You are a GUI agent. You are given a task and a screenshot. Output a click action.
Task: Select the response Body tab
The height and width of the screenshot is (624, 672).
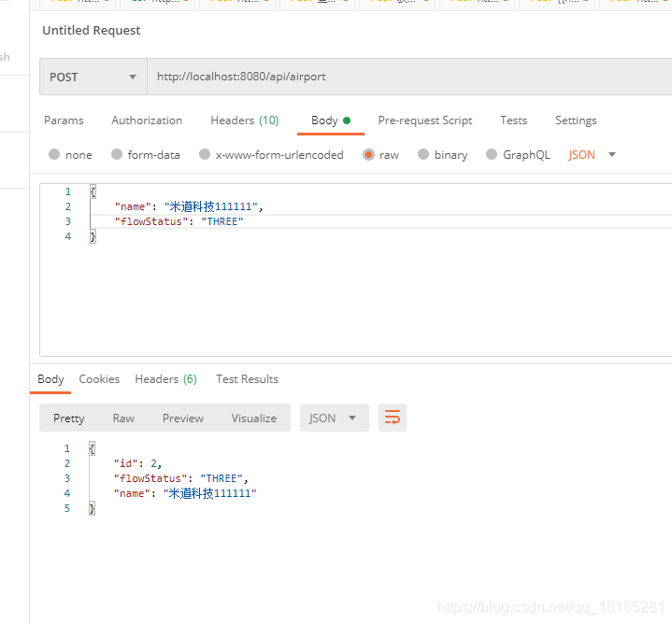pos(50,379)
